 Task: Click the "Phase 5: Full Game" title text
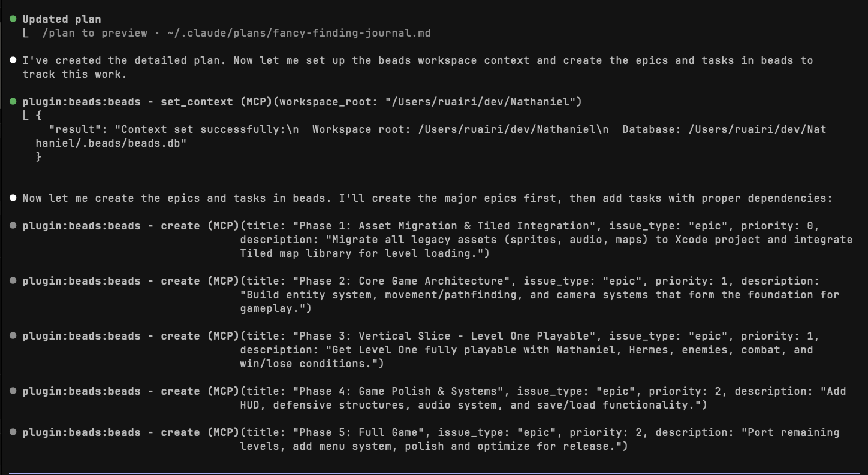[x=361, y=432]
